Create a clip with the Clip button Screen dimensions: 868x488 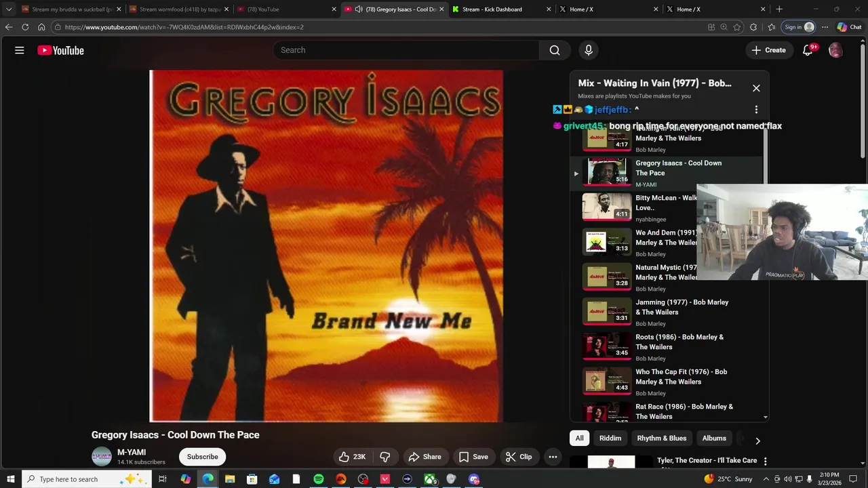(x=519, y=457)
